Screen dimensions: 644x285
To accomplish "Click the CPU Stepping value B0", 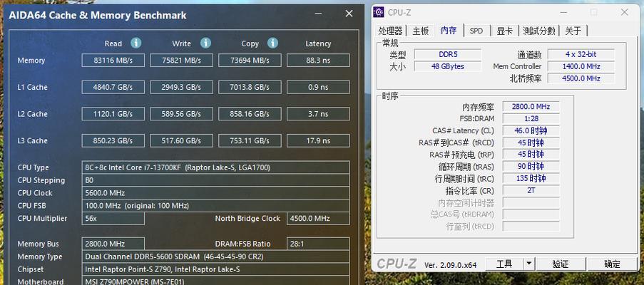I will (215, 180).
